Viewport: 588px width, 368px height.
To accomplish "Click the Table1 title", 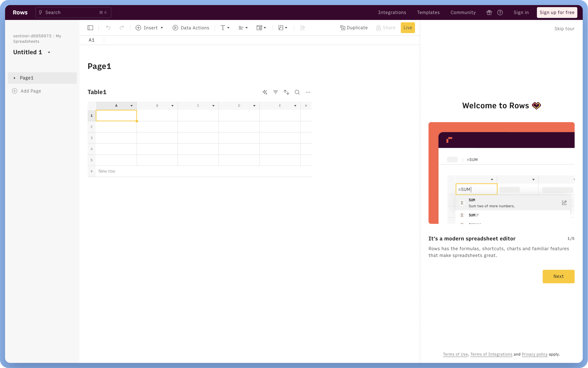I will pyautogui.click(x=97, y=92).
